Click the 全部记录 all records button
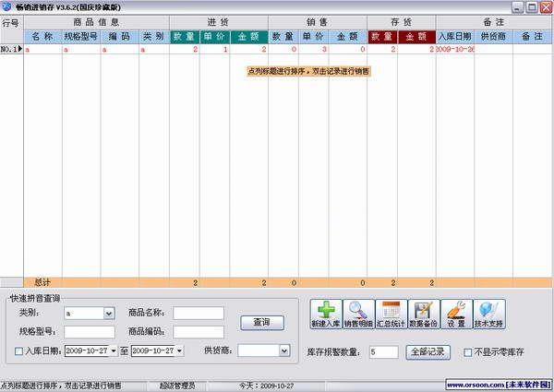This screenshot has height=392, width=554. [x=428, y=352]
